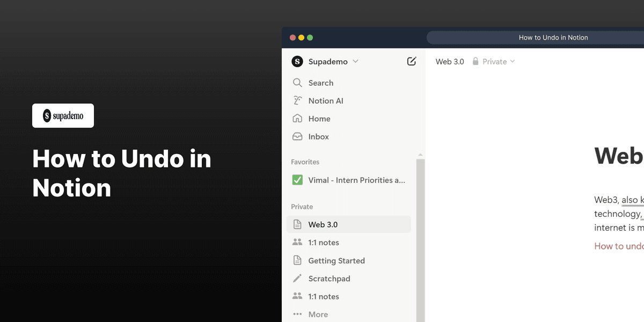The width and height of the screenshot is (644, 322).
Task: Click the pencil icon beside Scratchpad
Action: pos(297,279)
